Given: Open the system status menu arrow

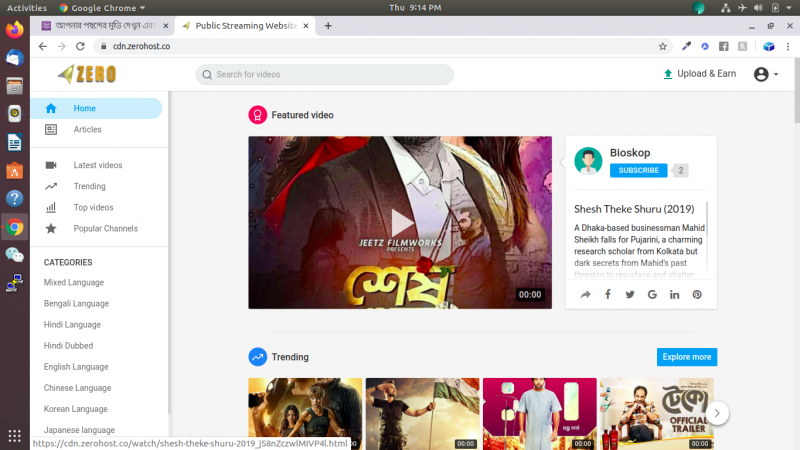Looking at the screenshot, I should [789, 8].
